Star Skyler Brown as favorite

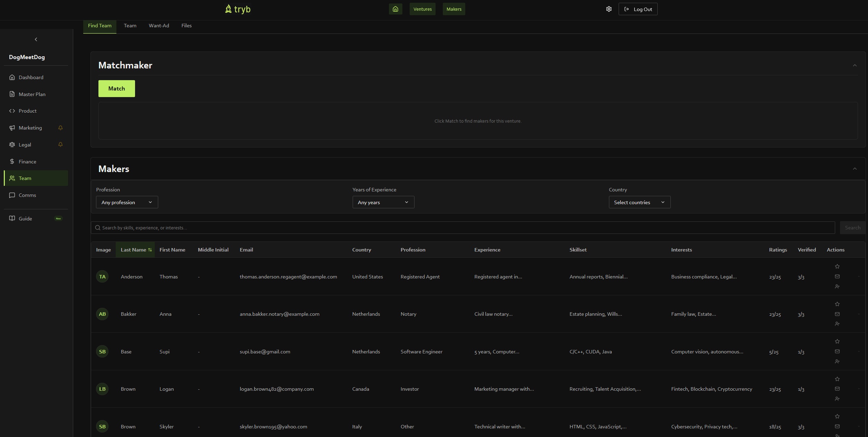837,416
